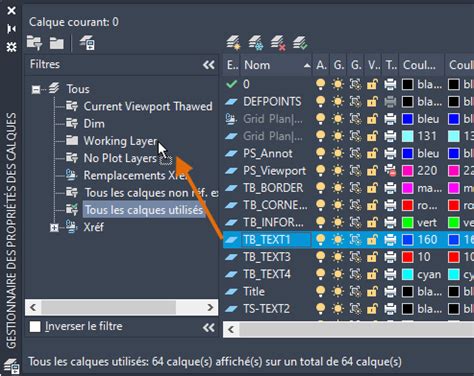The height and width of the screenshot is (376, 474).
Task: Collapse the Tous filter tree node
Action: point(36,89)
